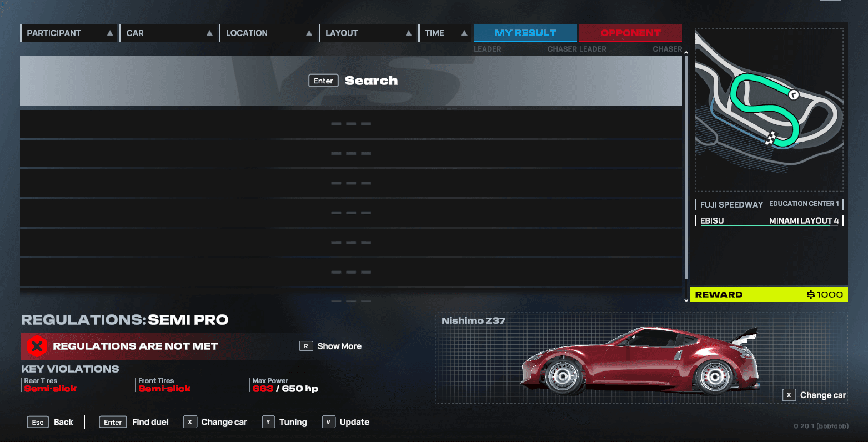Choose Change car in the bottom bar
868x442 pixels.
[x=224, y=422]
